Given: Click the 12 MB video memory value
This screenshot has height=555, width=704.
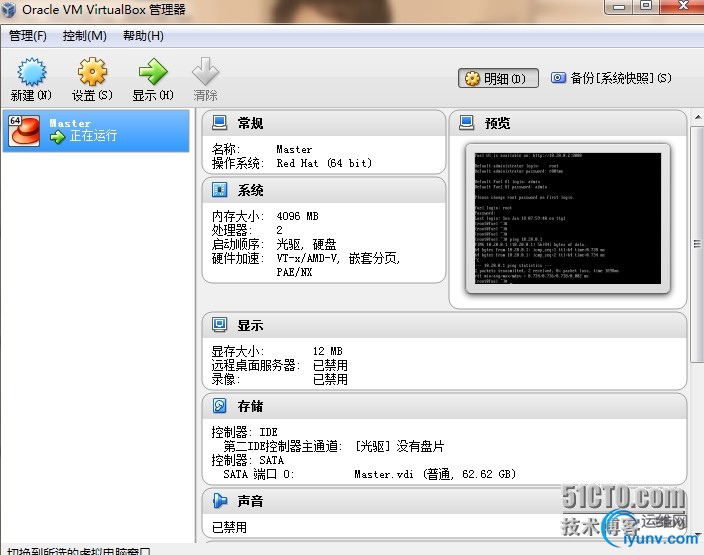Looking at the screenshot, I should tap(328, 351).
